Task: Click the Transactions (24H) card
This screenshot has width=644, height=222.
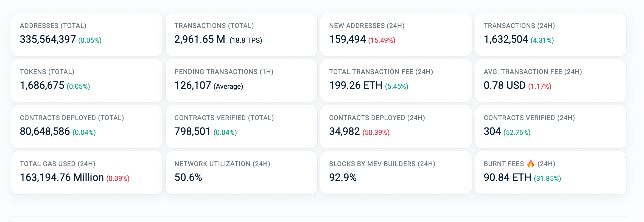Action: (550, 35)
